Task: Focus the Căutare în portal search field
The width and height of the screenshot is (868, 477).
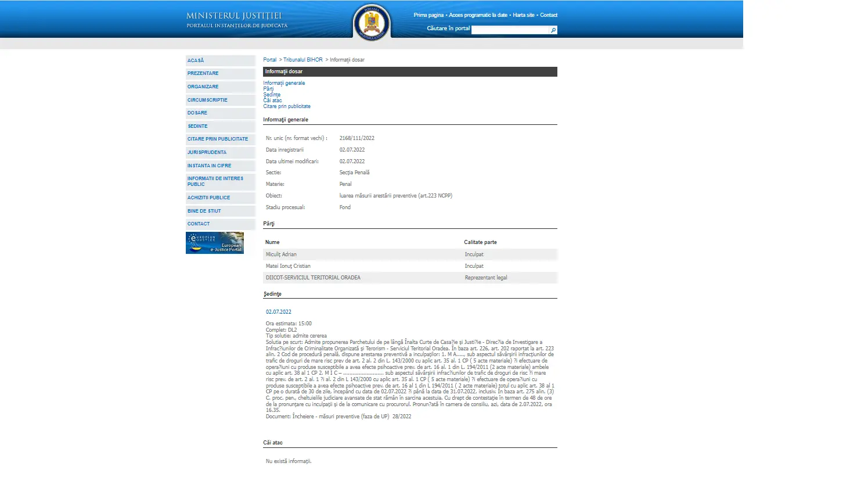Action: [x=510, y=30]
